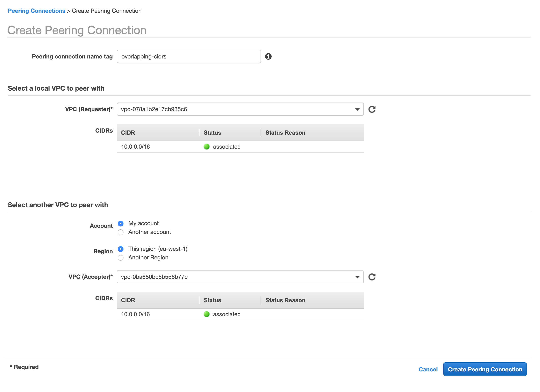Image resolution: width=540 pixels, height=392 pixels.
Task: Click the * Required note
Action: [x=24, y=367]
